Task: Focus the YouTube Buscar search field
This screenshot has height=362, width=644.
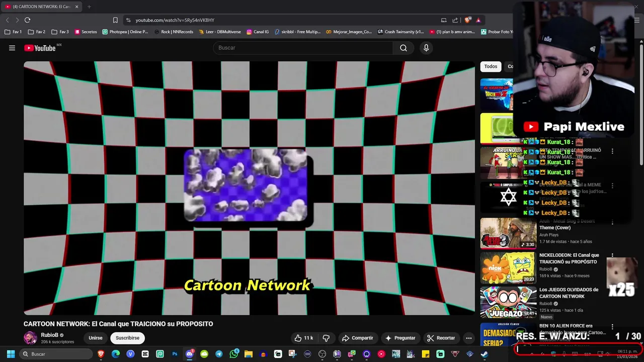Action: [303, 48]
